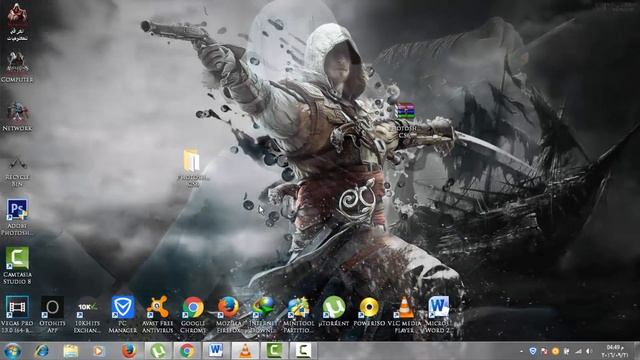Screen dimensions: 640x360
Task: Open the network signal tray icon
Action: 578,351
